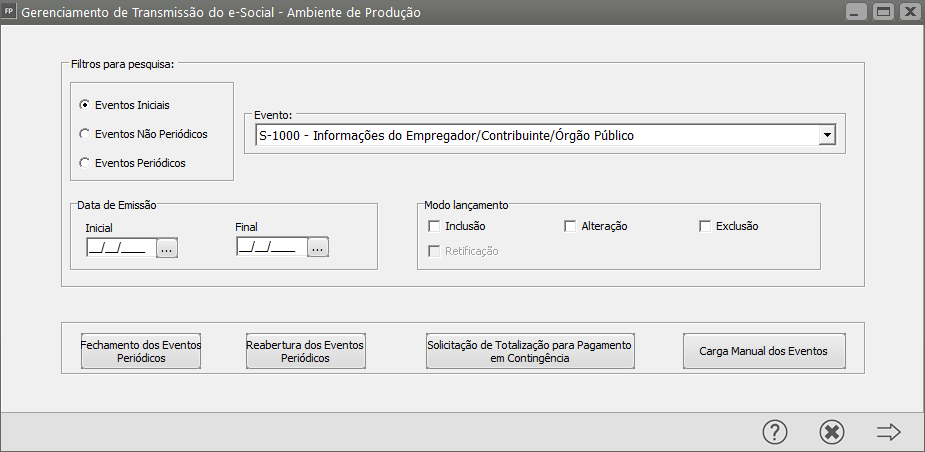Click the FP application icon in title bar
This screenshot has height=452, width=925.
click(x=10, y=12)
